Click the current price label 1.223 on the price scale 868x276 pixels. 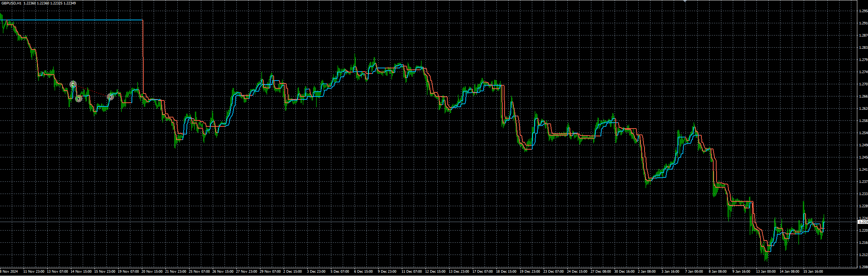(x=862, y=222)
